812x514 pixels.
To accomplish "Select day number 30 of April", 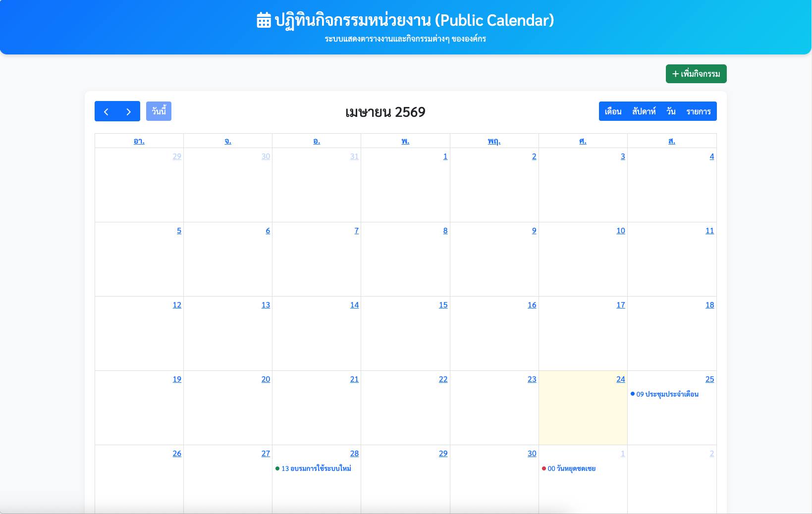I will click(532, 454).
